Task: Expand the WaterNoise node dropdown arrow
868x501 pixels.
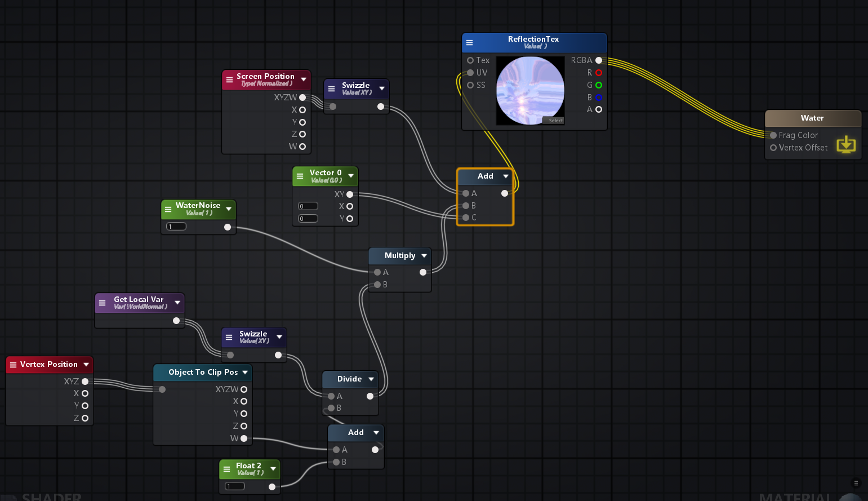Action: tap(229, 209)
